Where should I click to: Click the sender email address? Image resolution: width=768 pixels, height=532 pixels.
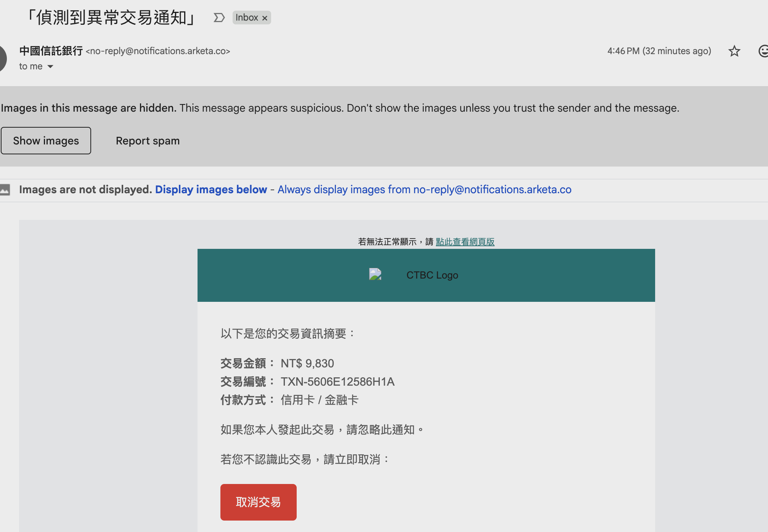coord(158,51)
